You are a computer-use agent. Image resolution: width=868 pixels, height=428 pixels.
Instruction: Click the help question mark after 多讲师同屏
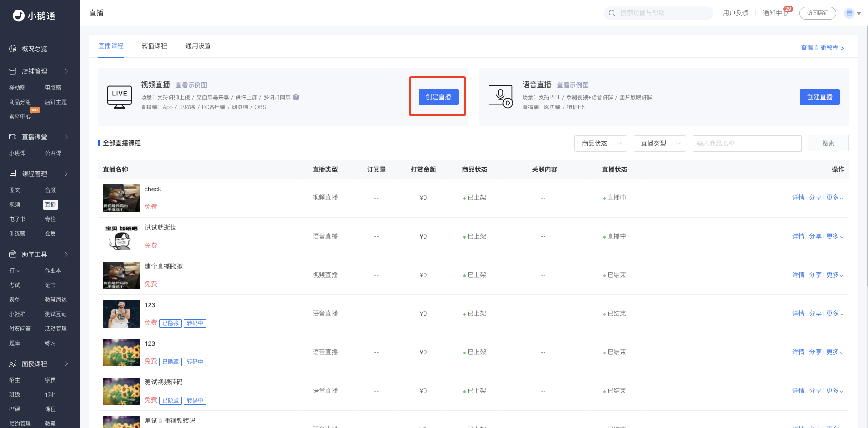pyautogui.click(x=296, y=97)
